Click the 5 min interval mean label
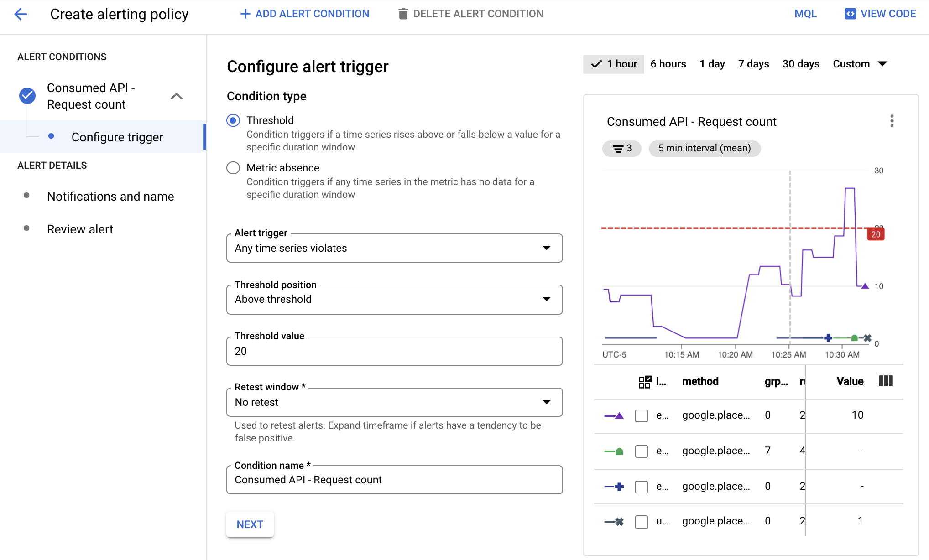The height and width of the screenshot is (560, 929). click(x=705, y=147)
